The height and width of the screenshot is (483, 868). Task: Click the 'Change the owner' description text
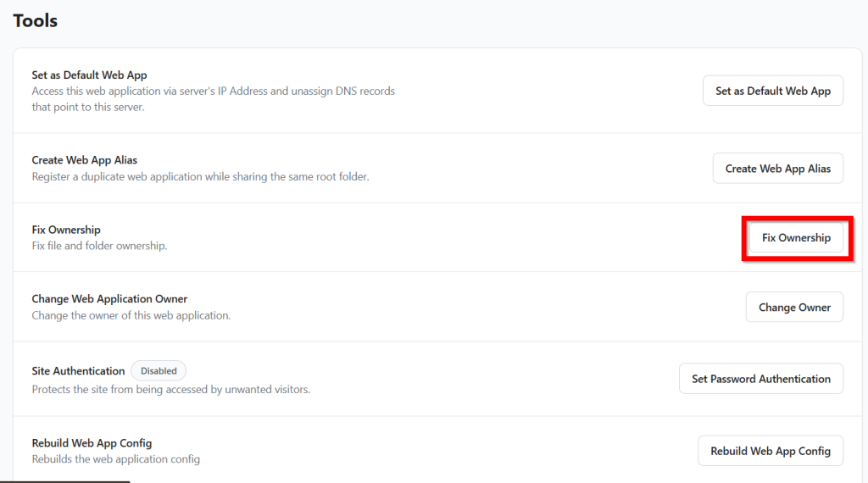click(x=131, y=315)
